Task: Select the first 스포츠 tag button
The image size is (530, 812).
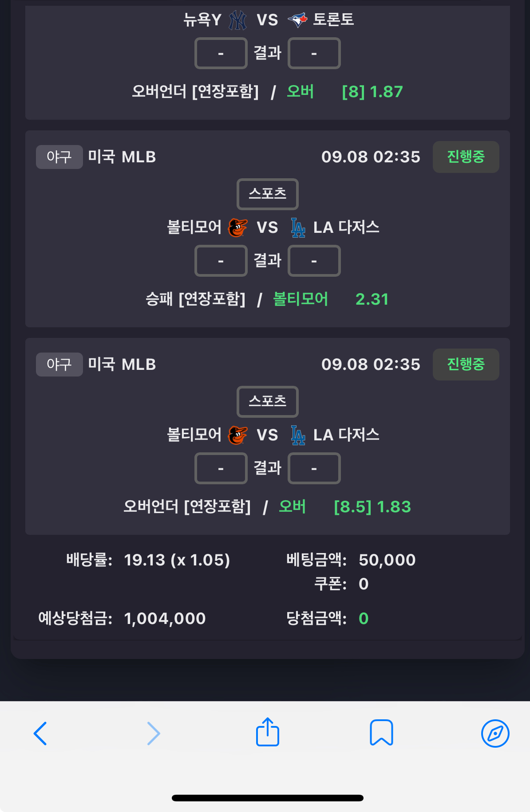Action: (x=268, y=194)
